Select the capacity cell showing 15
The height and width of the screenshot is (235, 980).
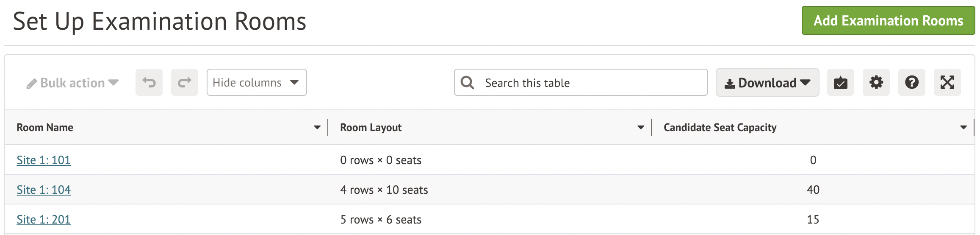tap(813, 219)
